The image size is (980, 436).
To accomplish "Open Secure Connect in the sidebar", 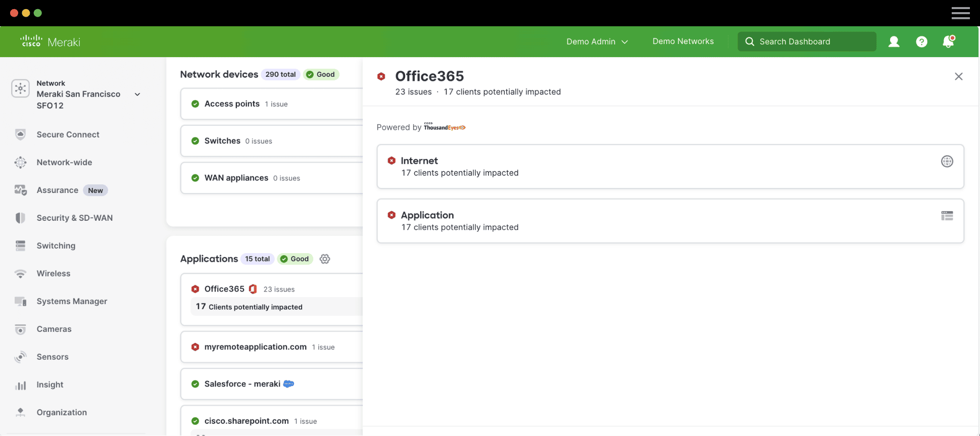I will (x=68, y=134).
